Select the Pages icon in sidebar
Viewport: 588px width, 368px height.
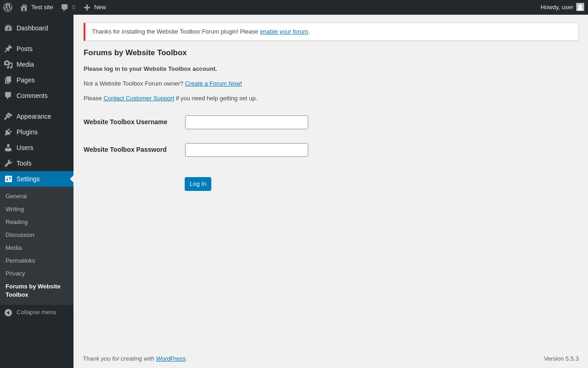pyautogui.click(x=8, y=80)
